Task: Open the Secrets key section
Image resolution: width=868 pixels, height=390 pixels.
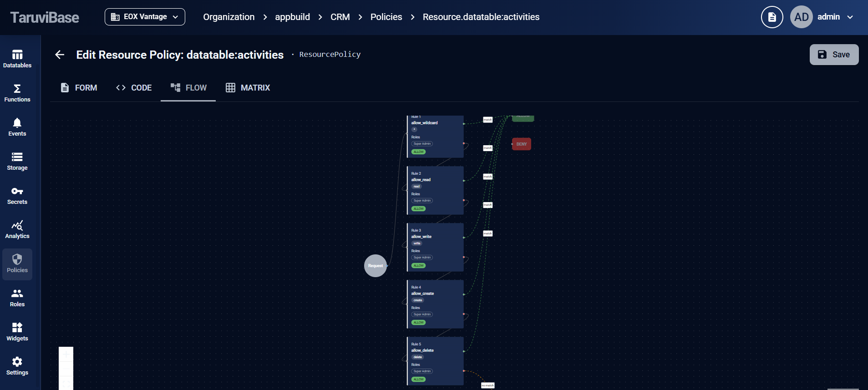Action: [17, 196]
